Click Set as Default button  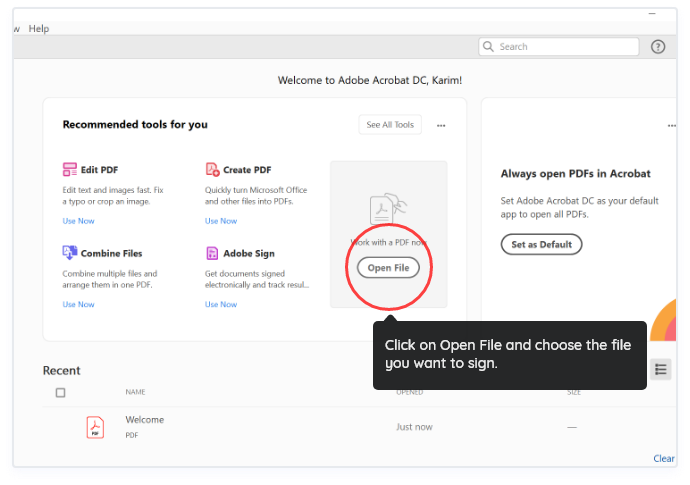[x=541, y=244]
